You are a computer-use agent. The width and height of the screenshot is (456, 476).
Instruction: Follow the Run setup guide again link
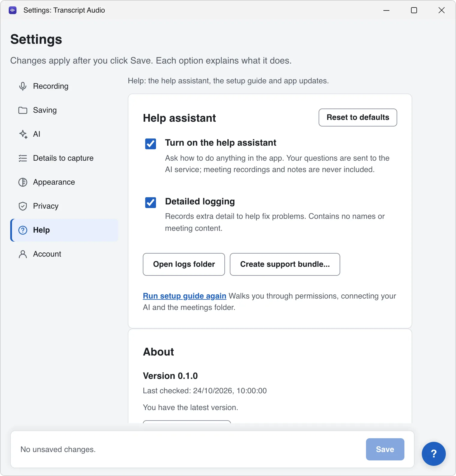click(184, 296)
